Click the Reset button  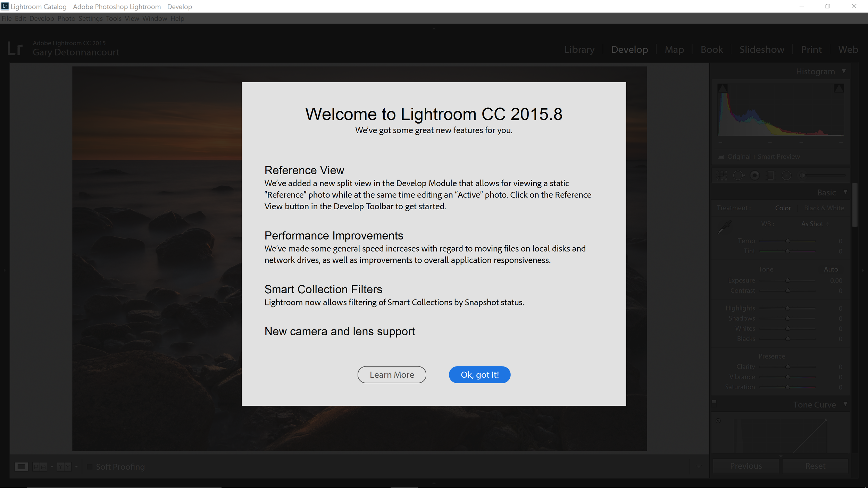pos(815,466)
